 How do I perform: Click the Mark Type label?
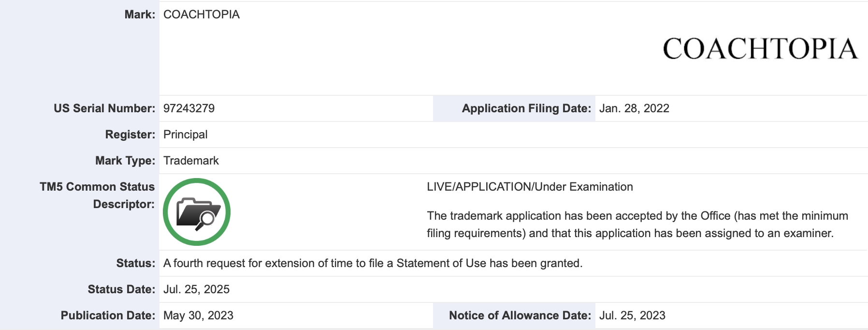[x=125, y=161]
